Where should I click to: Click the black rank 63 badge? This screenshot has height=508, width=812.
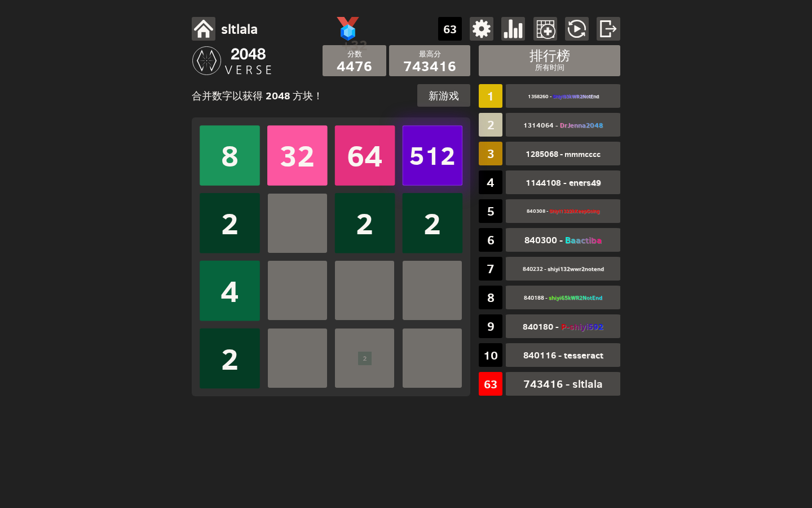450,29
